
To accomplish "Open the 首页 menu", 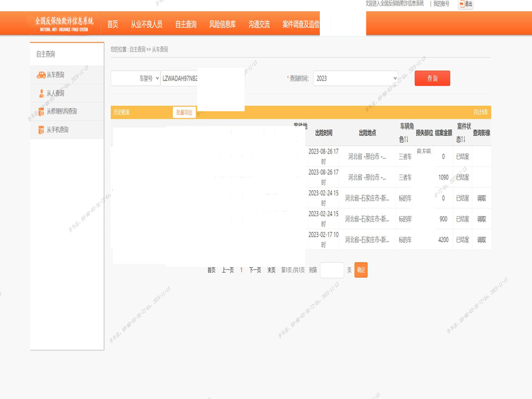I will 112,24.
